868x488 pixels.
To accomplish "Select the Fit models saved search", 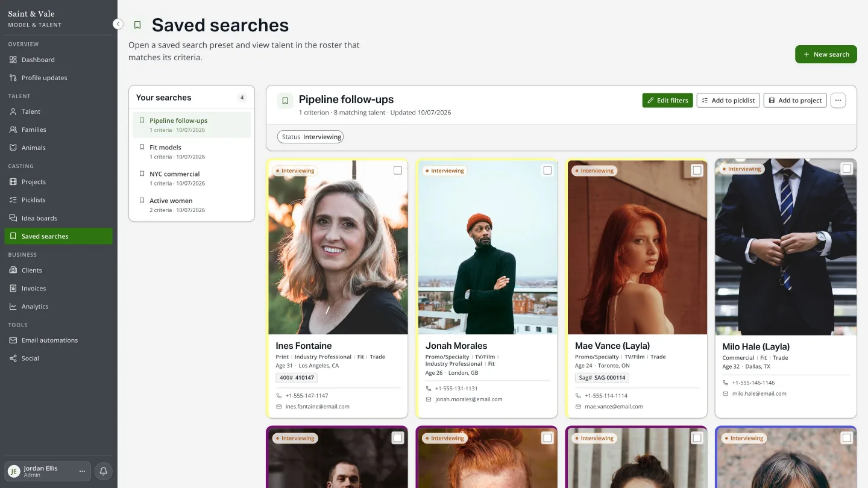I will click(x=192, y=152).
